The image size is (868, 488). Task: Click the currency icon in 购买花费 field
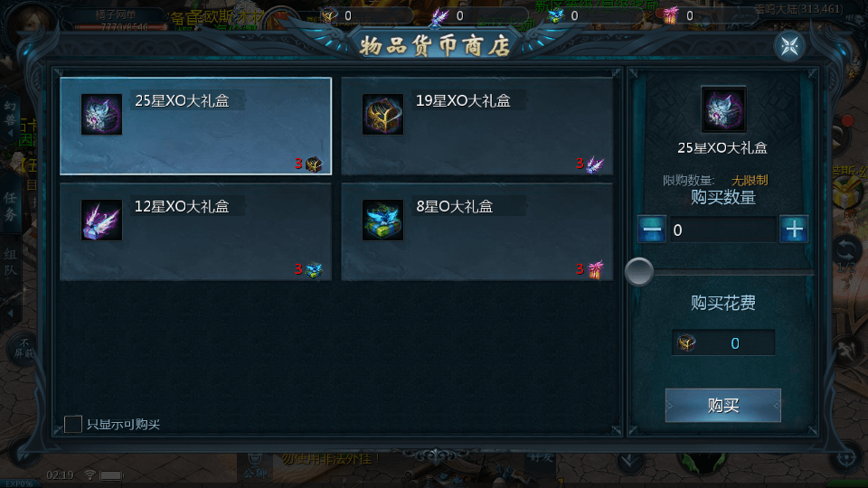pyautogui.click(x=686, y=343)
